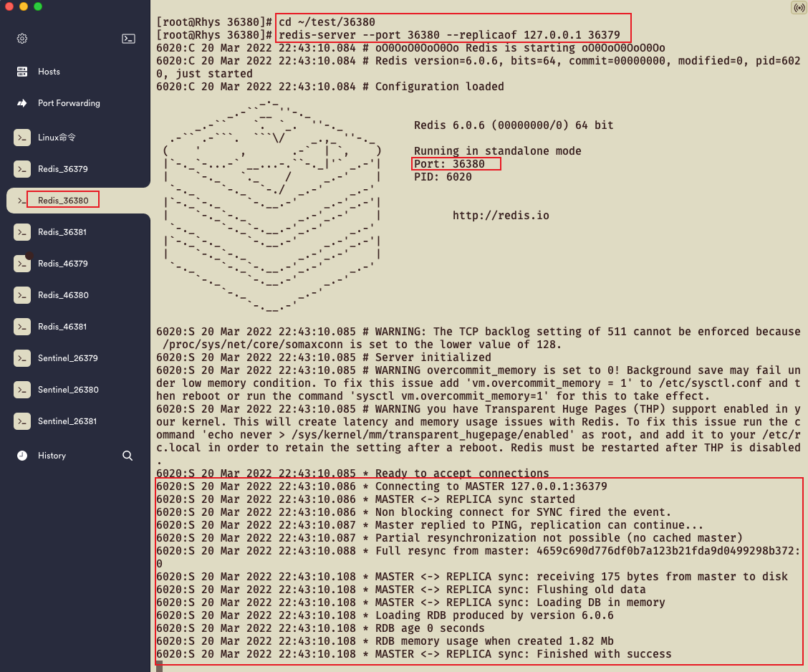808x672 pixels.
Task: Click 'RDB memory usage when created 1.82 Mb'
Action: coord(385,641)
